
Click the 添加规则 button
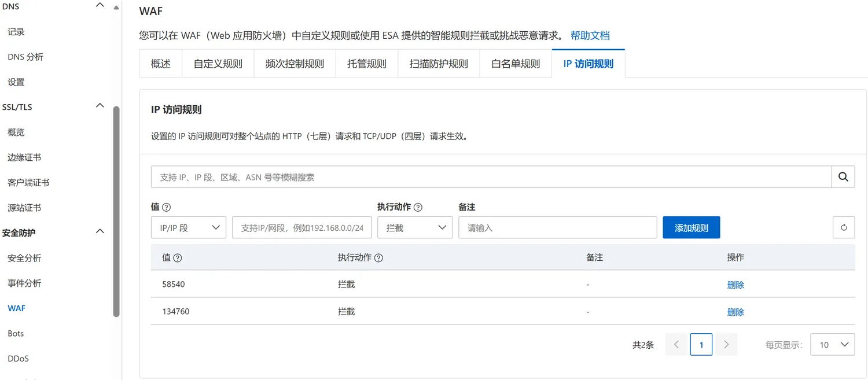point(691,228)
